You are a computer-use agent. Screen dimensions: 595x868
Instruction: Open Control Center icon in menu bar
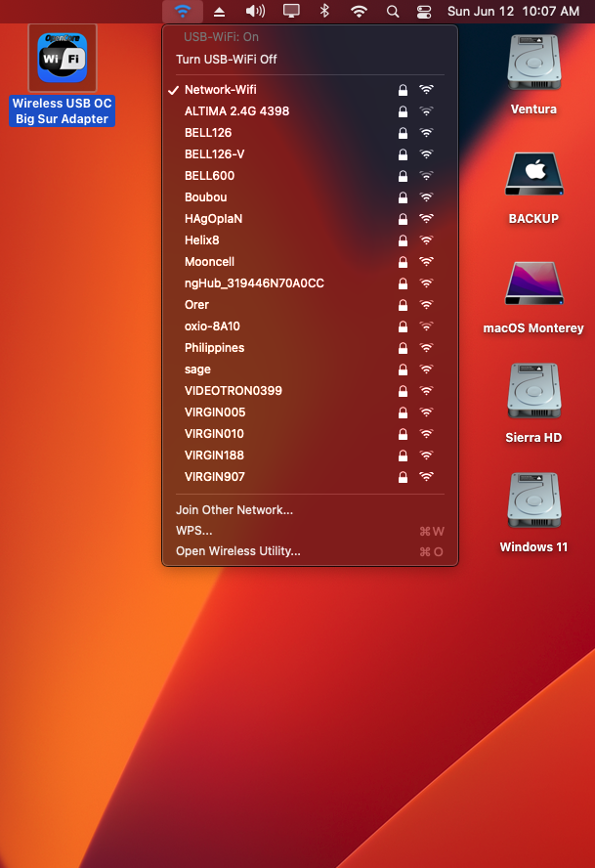(424, 12)
